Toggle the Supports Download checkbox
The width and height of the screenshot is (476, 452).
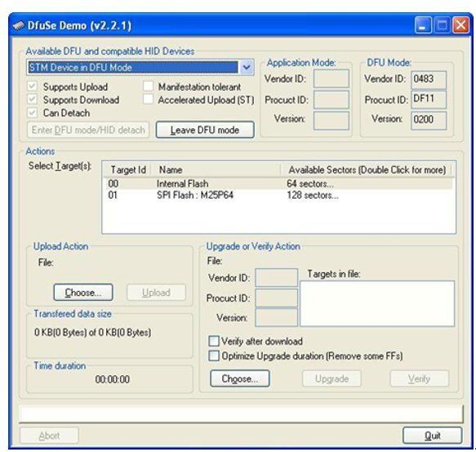32,100
